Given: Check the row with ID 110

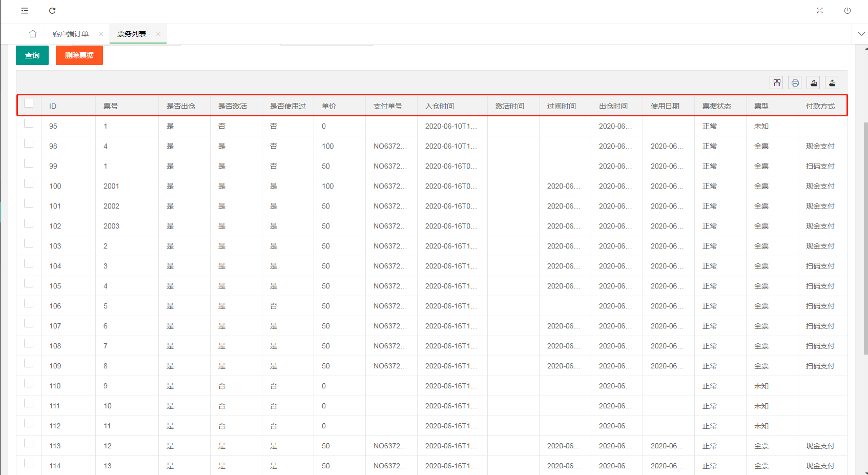Looking at the screenshot, I should pyautogui.click(x=29, y=383).
